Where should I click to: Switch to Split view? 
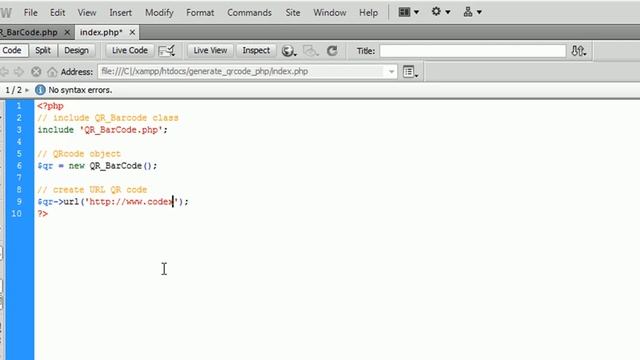(x=43, y=51)
